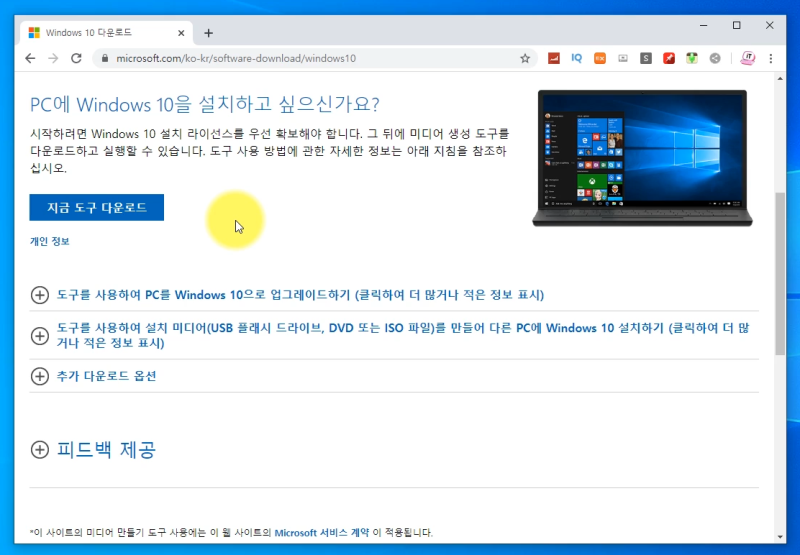Screen dimensions: 800x555
Task: Open the Microsoft 서비스 계약 link
Action: click(321, 533)
